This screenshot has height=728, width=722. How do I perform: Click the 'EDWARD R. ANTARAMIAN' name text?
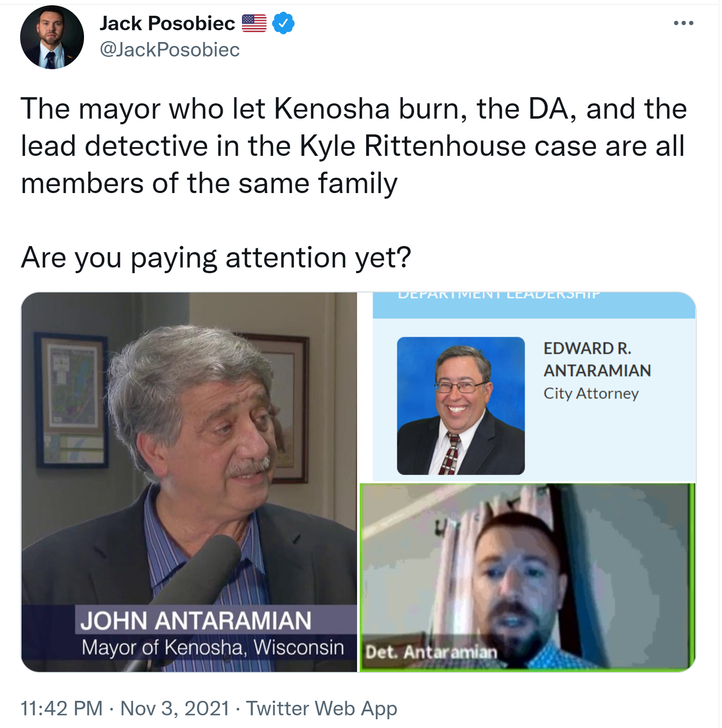pyautogui.click(x=597, y=359)
